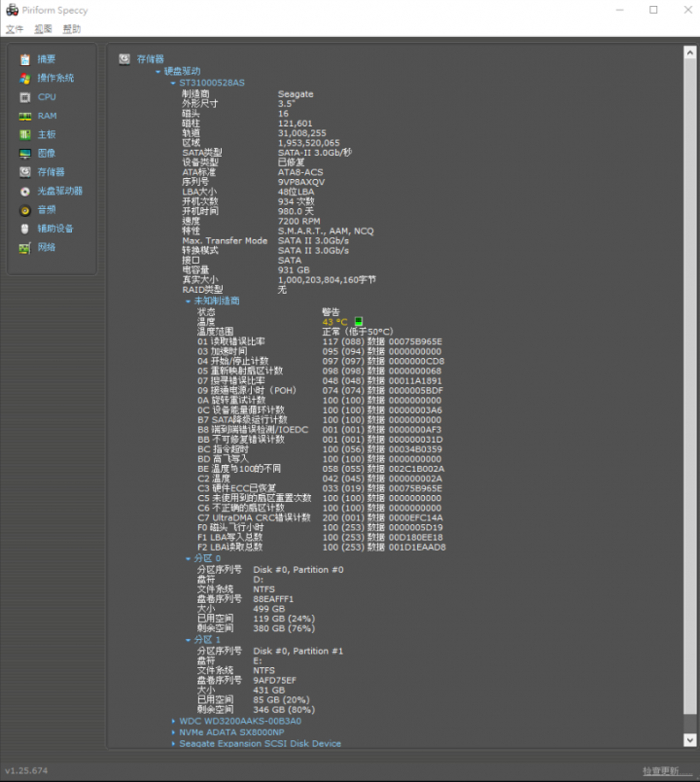Screen dimensions: 700x782
Task: Click the 警告 status value
Action: point(331,312)
